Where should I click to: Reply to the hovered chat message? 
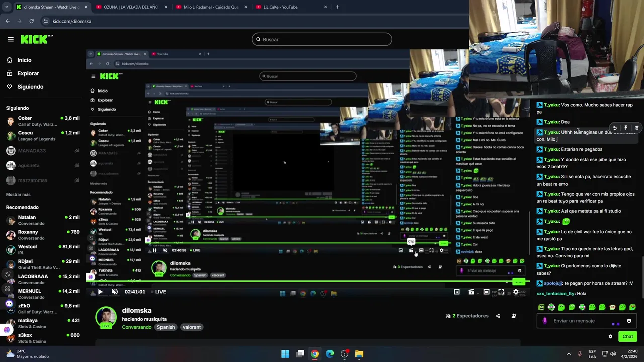[x=614, y=128]
